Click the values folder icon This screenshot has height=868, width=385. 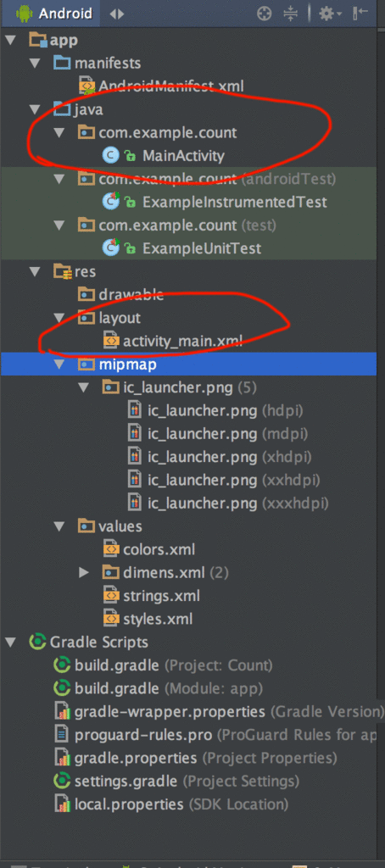tap(86, 526)
